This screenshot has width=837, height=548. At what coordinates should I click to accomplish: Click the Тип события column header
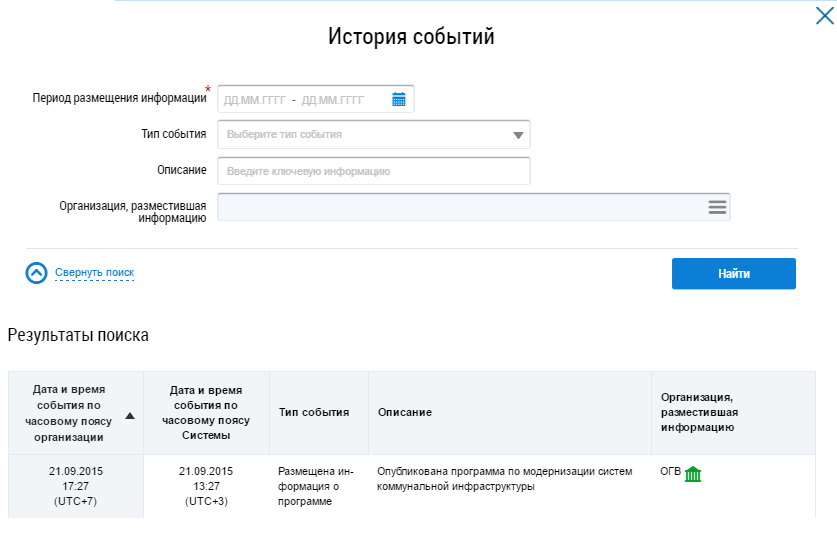click(x=314, y=412)
